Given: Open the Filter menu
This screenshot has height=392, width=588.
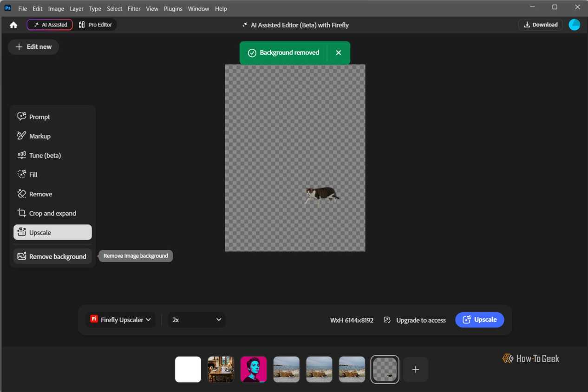Looking at the screenshot, I should coord(134,8).
